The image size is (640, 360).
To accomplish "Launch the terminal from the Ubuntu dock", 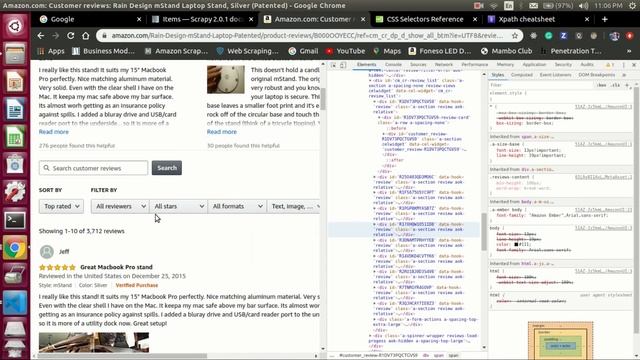I will 15,220.
